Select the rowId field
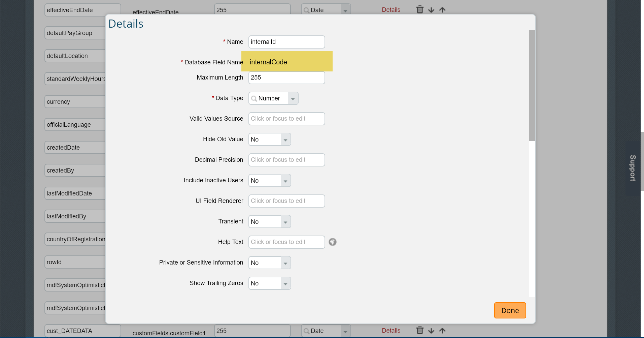This screenshot has width=644, height=338. [x=75, y=262]
